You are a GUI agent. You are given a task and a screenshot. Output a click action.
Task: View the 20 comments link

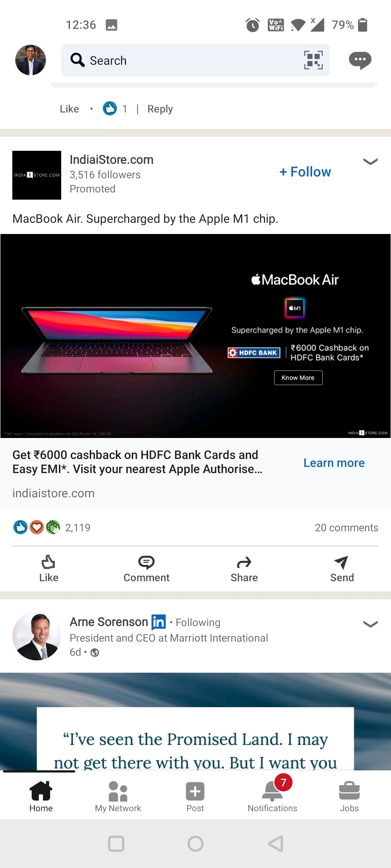346,528
